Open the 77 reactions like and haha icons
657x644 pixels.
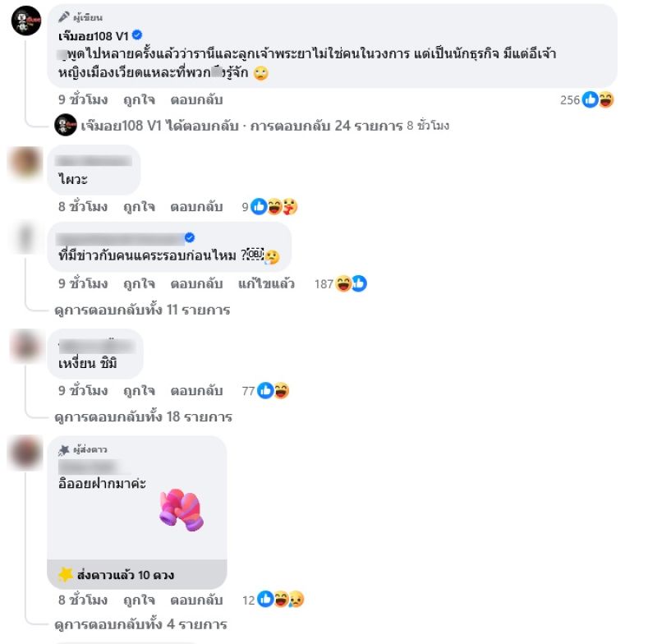tap(273, 390)
